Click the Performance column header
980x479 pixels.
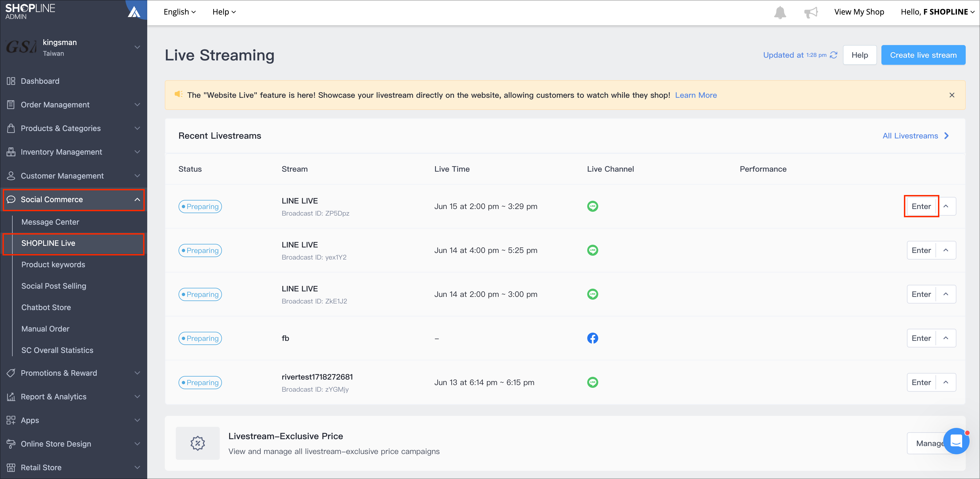coord(763,169)
